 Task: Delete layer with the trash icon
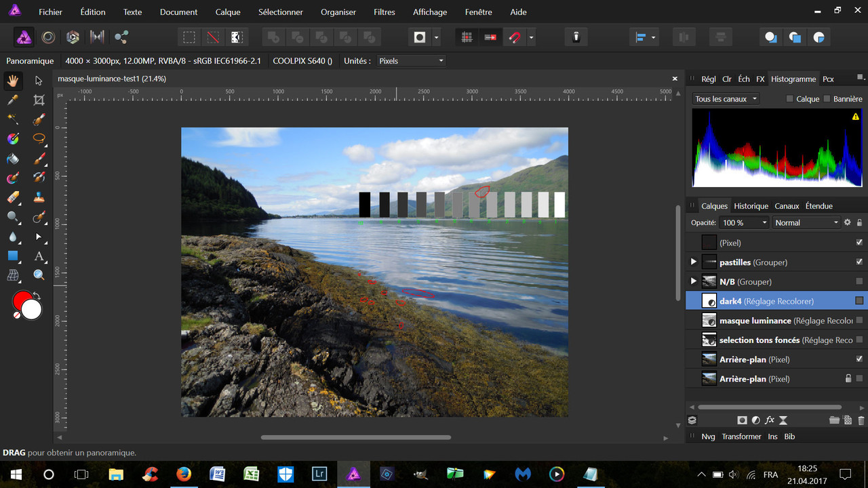click(861, 420)
